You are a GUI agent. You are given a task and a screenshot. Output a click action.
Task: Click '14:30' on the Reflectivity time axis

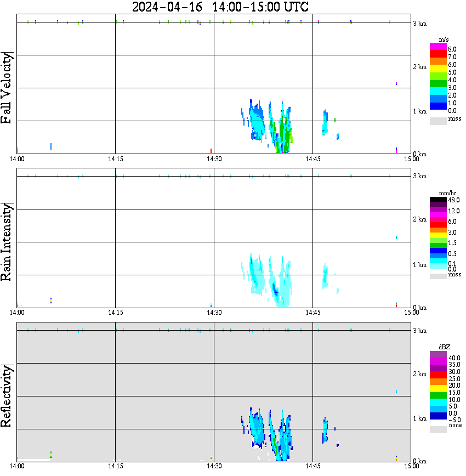tap(214, 466)
